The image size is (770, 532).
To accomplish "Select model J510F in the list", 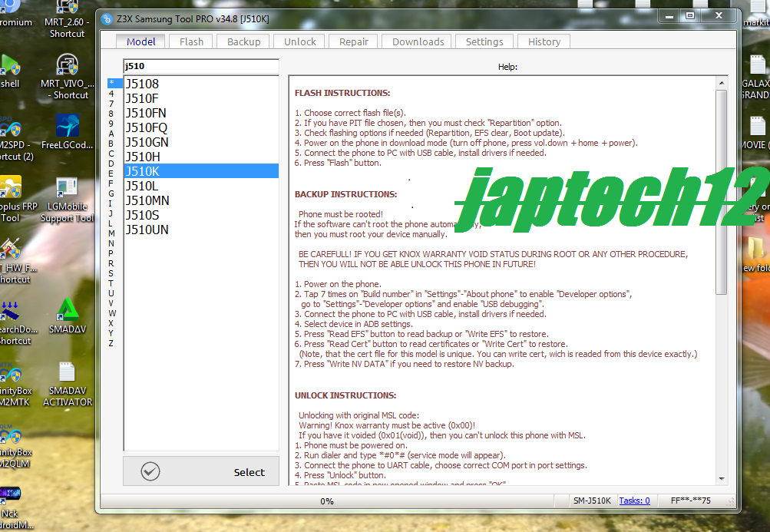I will coord(201,98).
